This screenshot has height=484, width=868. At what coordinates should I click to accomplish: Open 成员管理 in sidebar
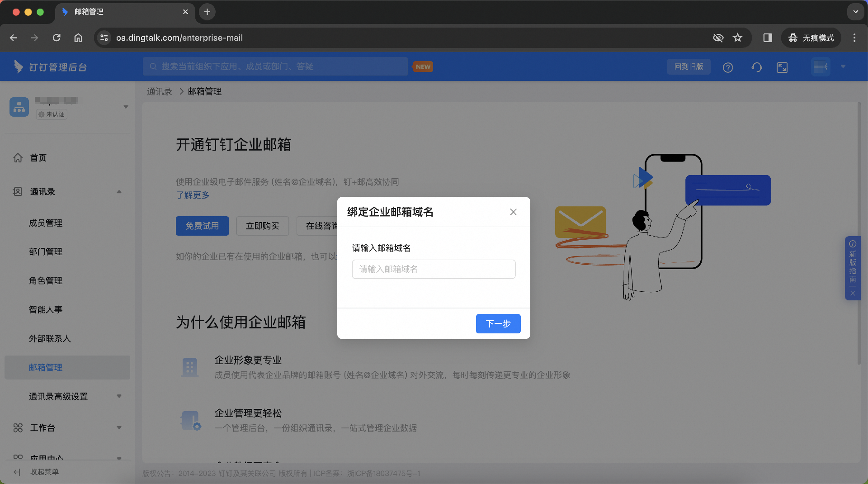(46, 223)
